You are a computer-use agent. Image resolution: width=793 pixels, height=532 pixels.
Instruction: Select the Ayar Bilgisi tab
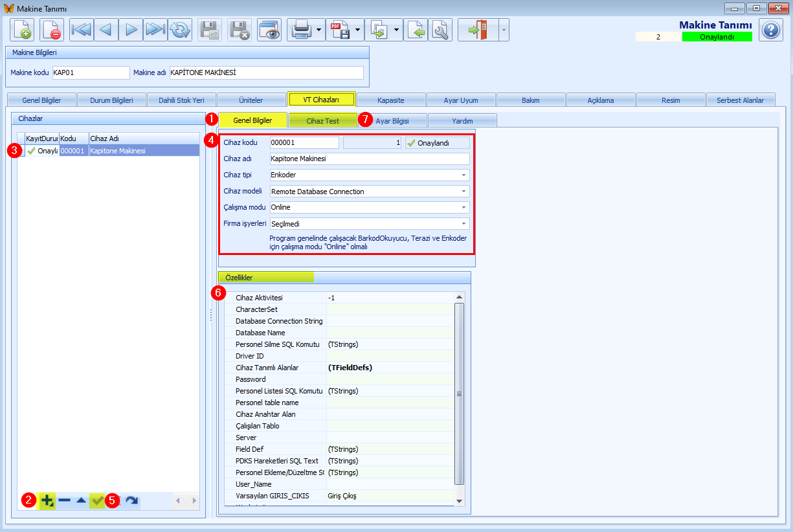tap(392, 120)
